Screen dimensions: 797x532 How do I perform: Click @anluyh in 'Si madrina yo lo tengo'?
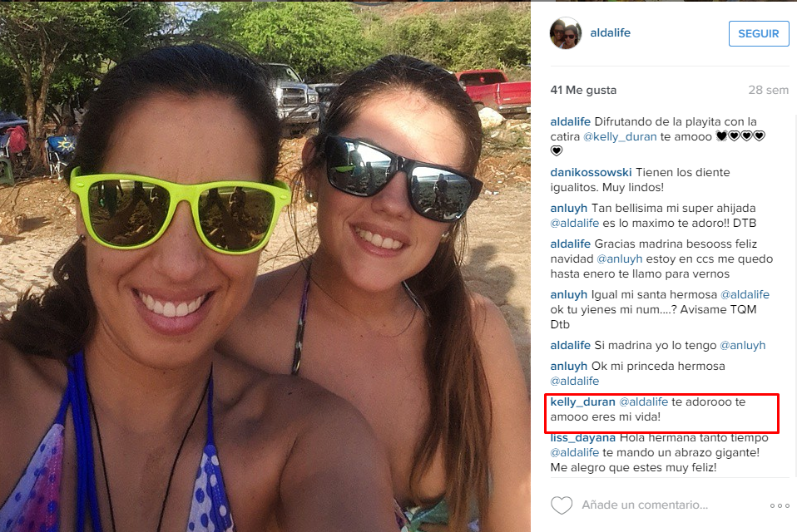click(x=743, y=345)
